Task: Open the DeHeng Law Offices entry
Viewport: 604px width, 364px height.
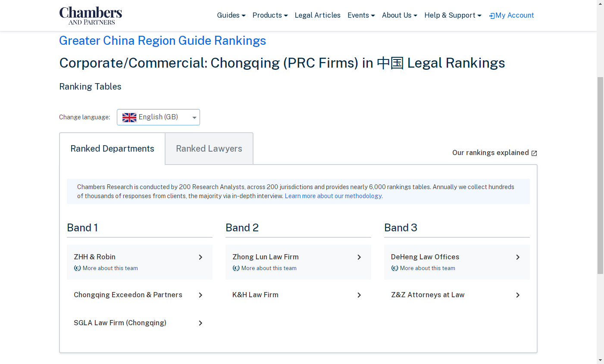Action: (x=457, y=262)
